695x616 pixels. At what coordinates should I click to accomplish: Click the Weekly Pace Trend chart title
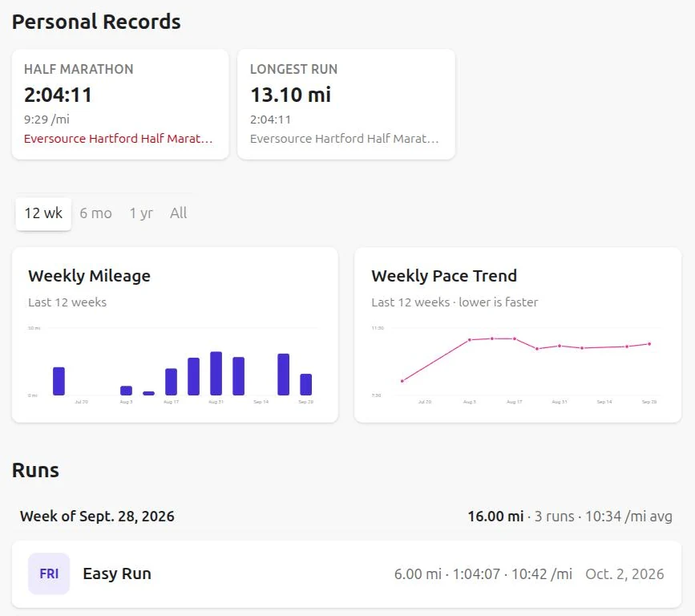(444, 276)
